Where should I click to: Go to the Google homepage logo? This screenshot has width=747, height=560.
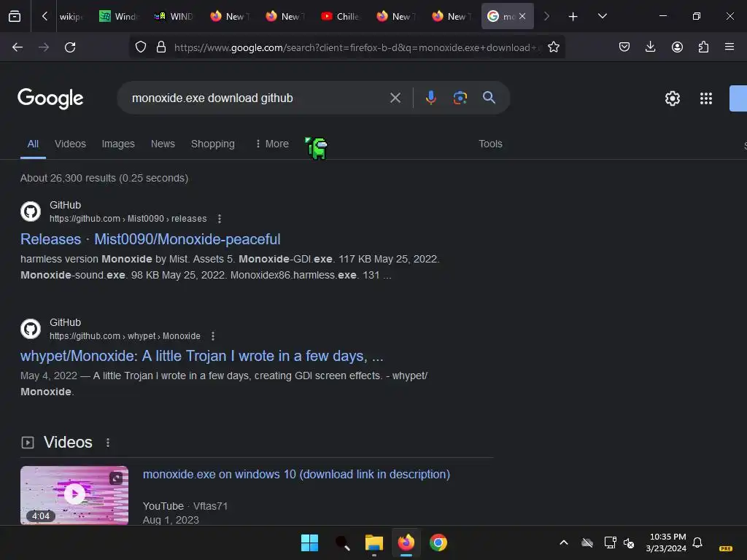[50, 98]
